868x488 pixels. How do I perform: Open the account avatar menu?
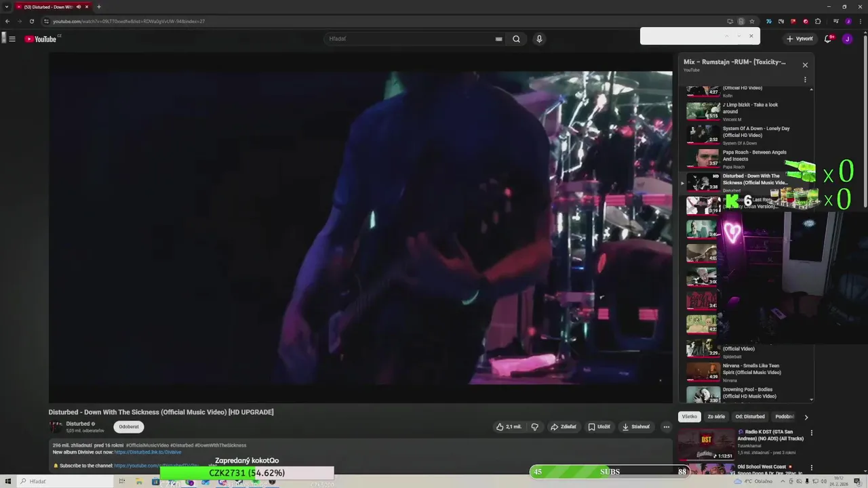click(x=847, y=39)
